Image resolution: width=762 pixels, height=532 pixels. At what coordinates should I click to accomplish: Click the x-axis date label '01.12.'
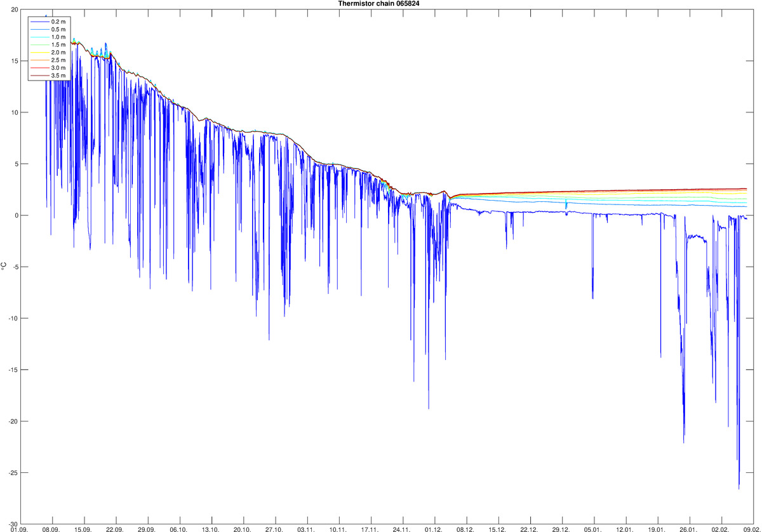[x=434, y=529]
